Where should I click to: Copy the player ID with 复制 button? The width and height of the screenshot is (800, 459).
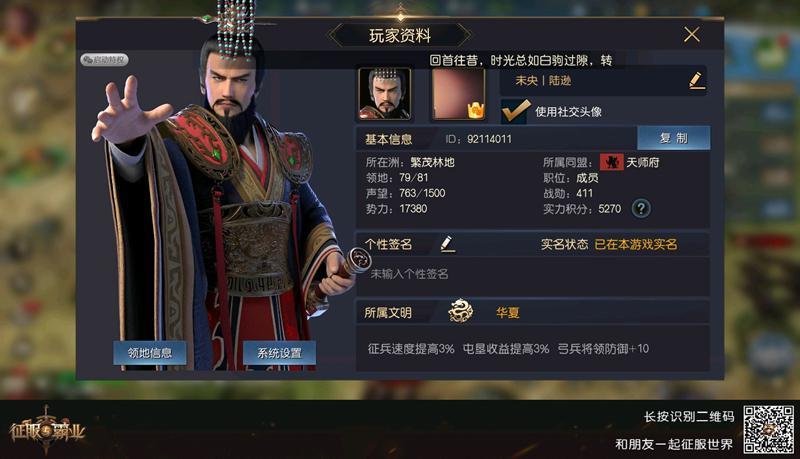point(673,138)
